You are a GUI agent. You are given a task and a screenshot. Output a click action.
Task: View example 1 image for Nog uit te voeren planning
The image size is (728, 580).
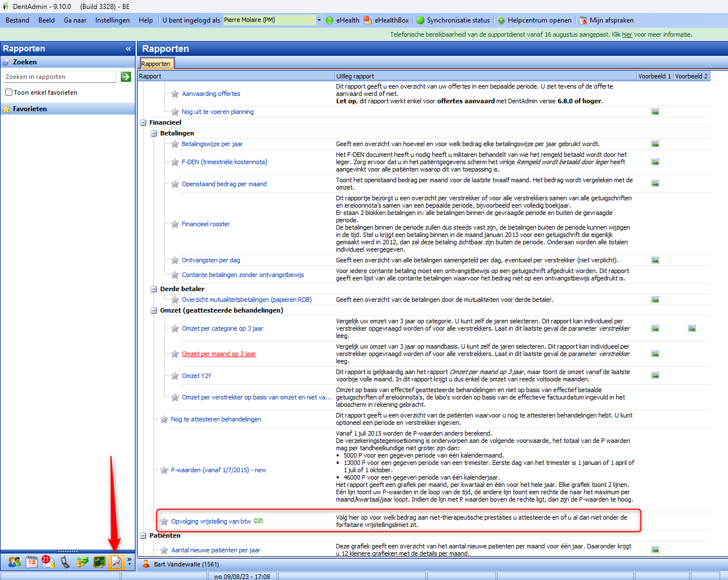[655, 112]
